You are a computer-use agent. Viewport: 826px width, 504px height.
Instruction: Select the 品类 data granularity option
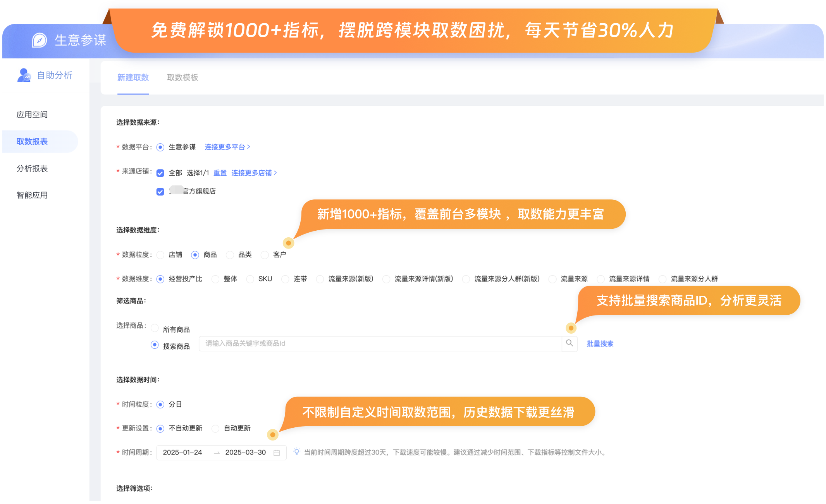point(231,255)
